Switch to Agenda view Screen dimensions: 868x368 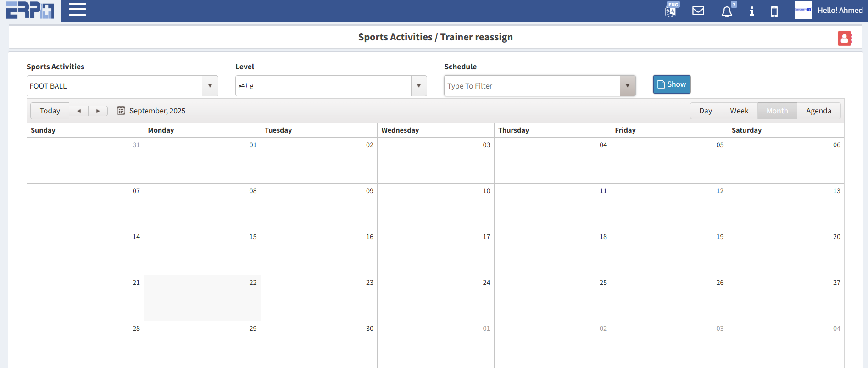(x=818, y=111)
